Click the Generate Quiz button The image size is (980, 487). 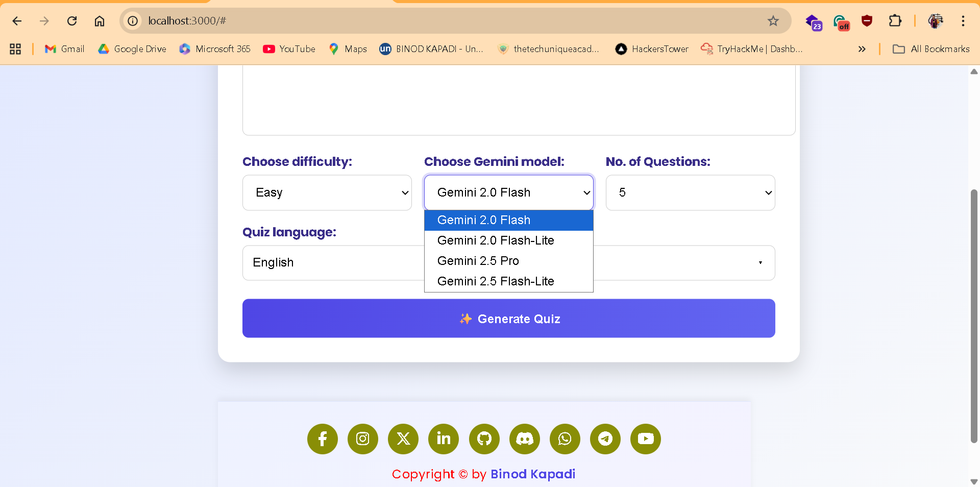[x=508, y=318]
